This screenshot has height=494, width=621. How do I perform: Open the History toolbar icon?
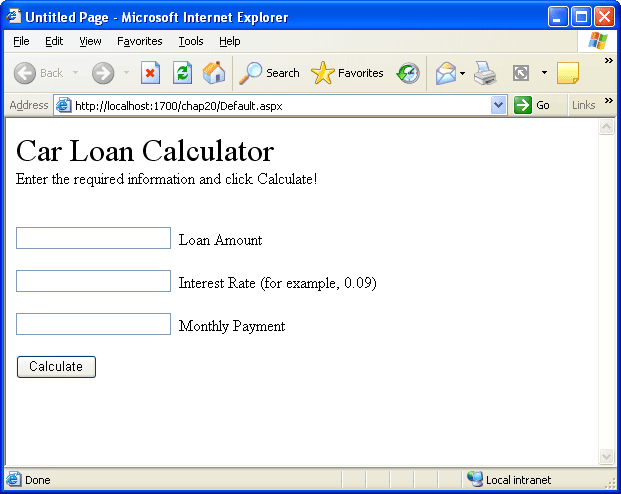point(408,73)
